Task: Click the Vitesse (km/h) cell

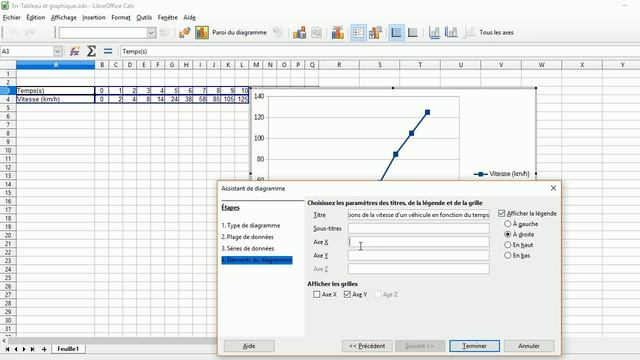Action: (x=56, y=99)
